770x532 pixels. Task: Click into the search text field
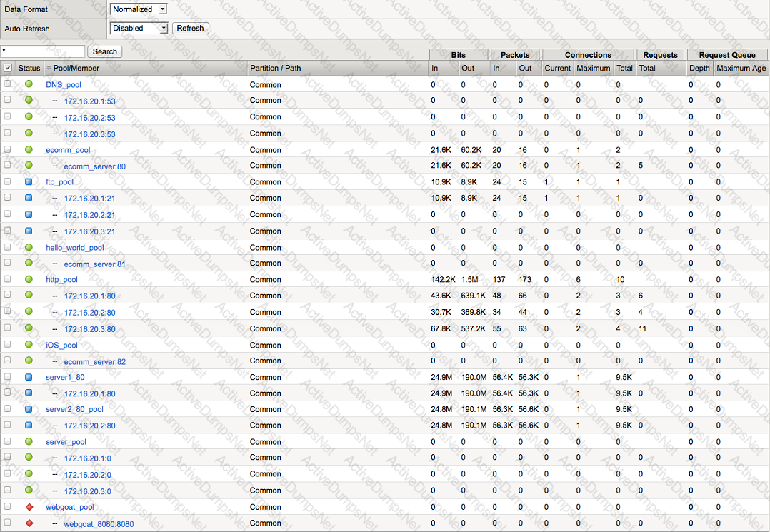coord(43,51)
